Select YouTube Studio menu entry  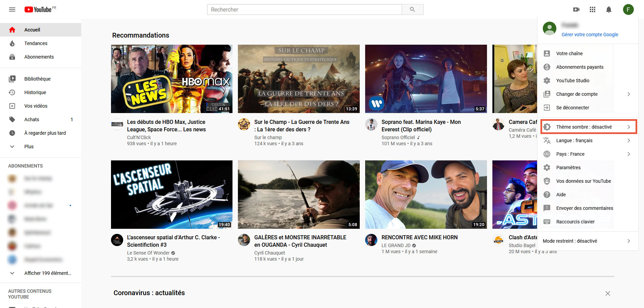[588, 81]
